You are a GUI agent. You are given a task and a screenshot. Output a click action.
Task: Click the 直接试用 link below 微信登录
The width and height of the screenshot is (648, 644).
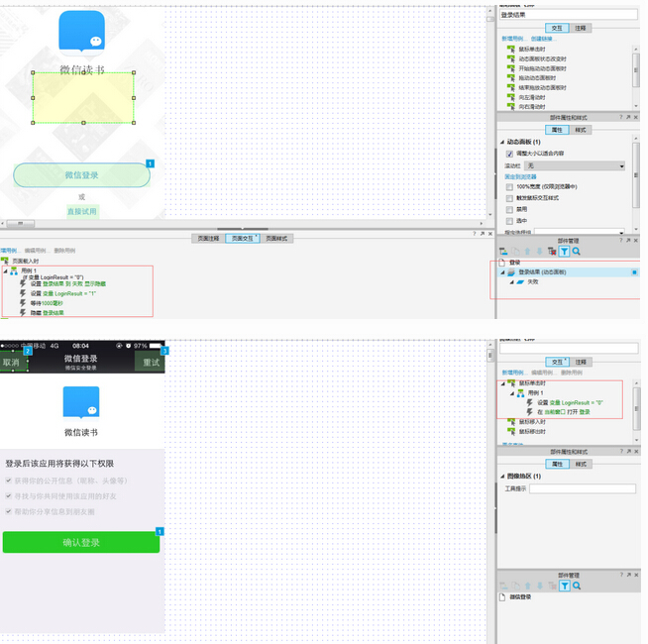tap(82, 211)
